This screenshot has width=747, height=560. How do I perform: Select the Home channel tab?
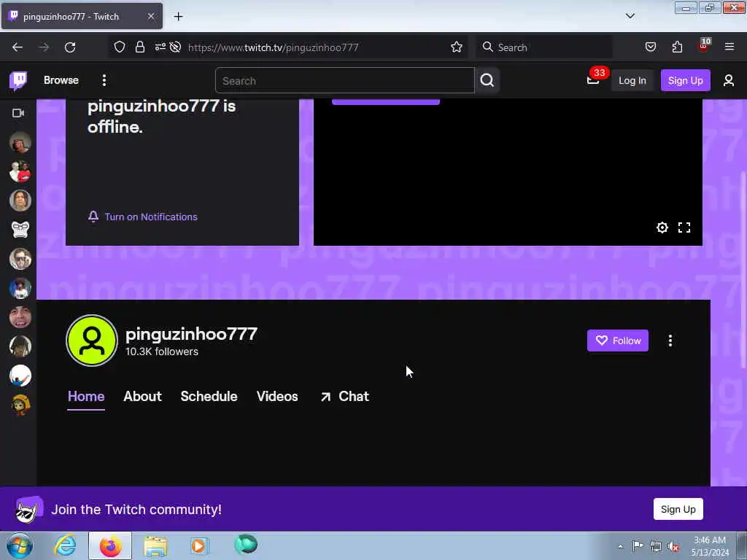(x=86, y=397)
